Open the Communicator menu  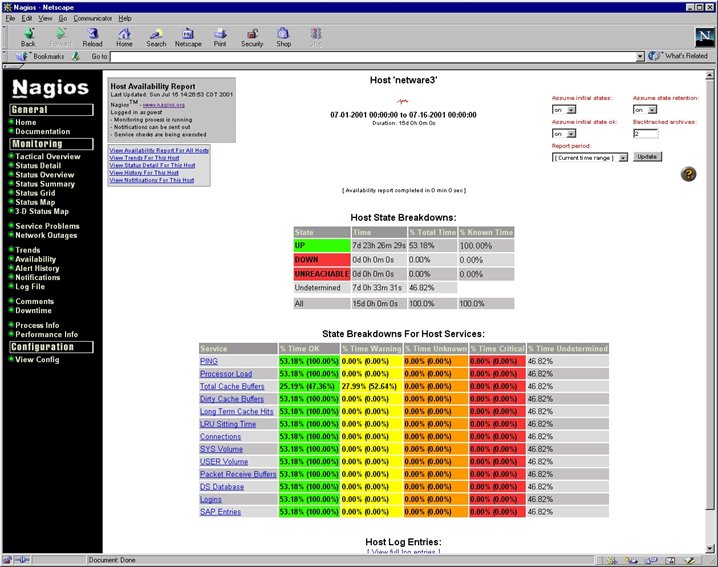[92, 18]
